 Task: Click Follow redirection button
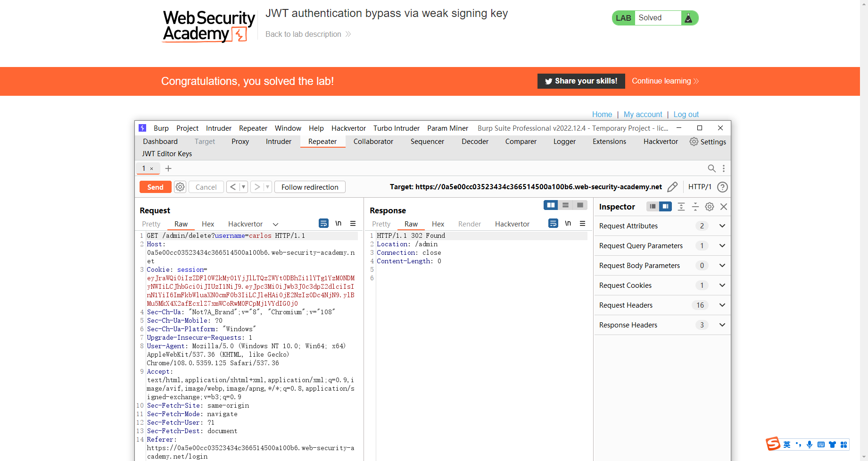click(310, 187)
